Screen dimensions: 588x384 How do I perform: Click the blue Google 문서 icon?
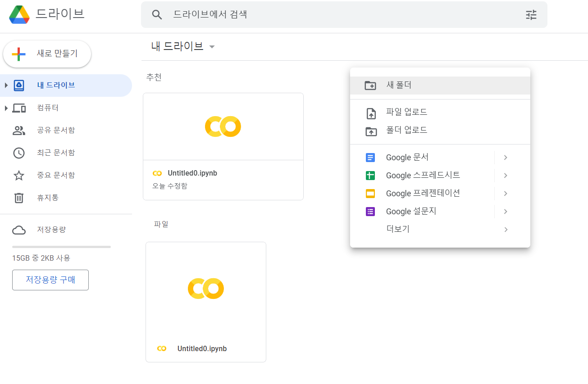(x=370, y=158)
